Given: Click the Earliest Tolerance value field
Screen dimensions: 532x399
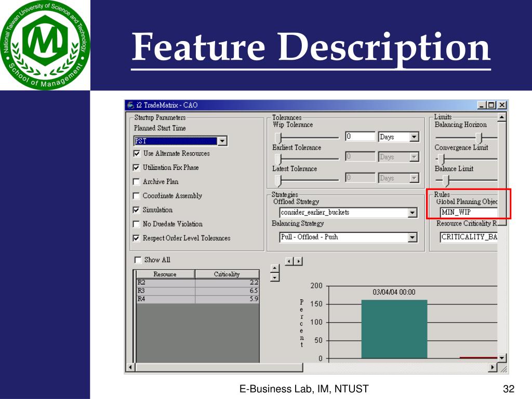Looking at the screenshot, I should tap(360, 156).
